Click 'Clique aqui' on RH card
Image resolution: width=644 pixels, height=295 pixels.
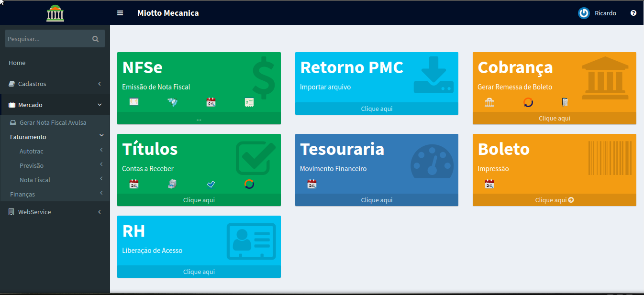(199, 272)
